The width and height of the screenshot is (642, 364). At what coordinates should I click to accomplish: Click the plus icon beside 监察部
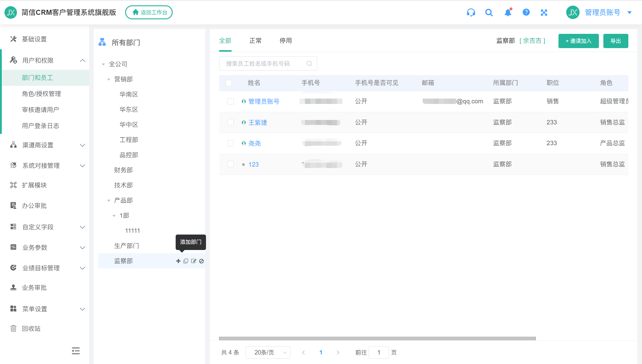[178, 261]
